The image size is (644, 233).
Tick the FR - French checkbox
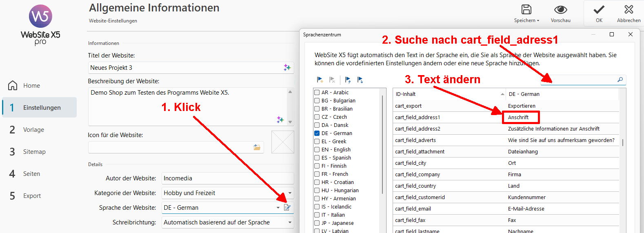click(317, 174)
